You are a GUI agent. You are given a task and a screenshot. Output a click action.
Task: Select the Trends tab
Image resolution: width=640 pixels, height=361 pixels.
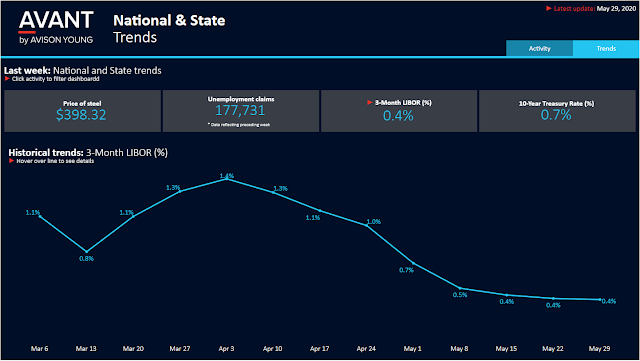coord(606,48)
